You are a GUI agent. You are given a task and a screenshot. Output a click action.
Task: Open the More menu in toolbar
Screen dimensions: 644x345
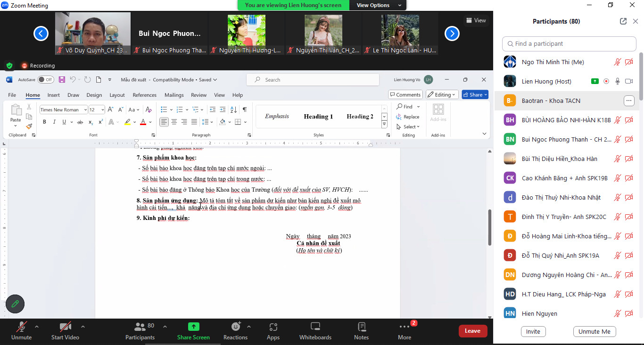404,331
